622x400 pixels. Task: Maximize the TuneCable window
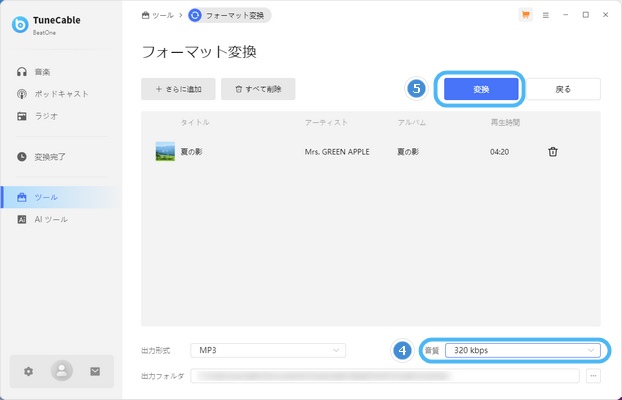tap(586, 15)
